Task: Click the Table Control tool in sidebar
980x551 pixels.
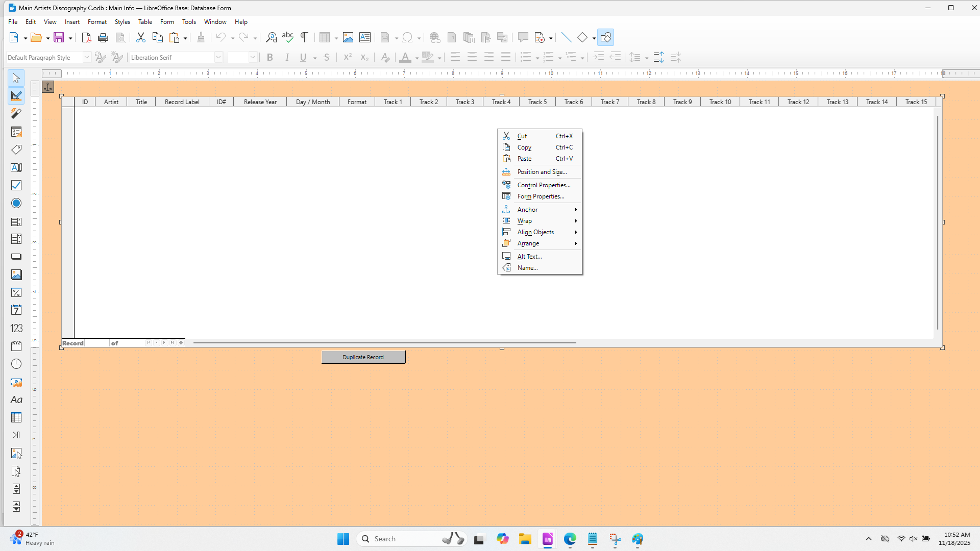Action: (16, 417)
